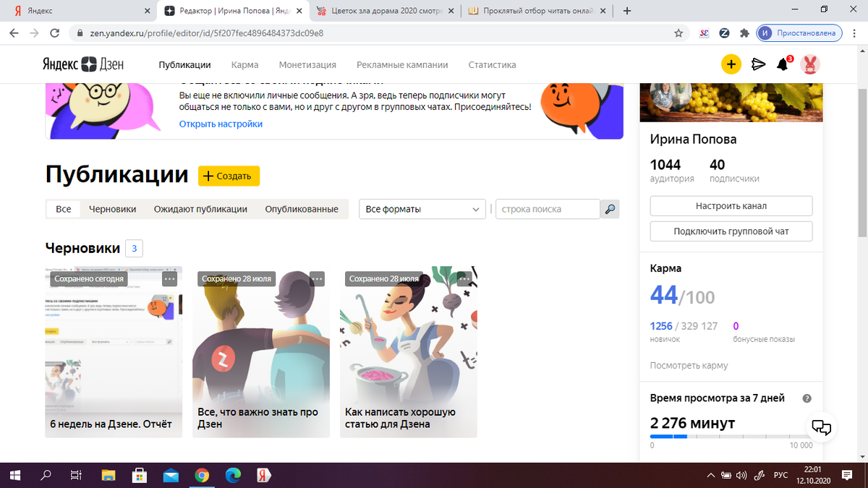This screenshot has width=868, height=488.
Task: Click 'Подключить групповой чат' button
Action: pos(731,231)
